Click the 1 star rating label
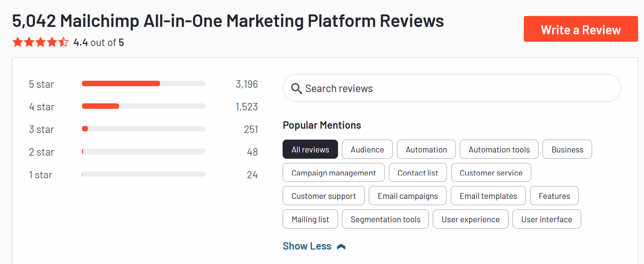The image size is (644, 264). [41, 175]
